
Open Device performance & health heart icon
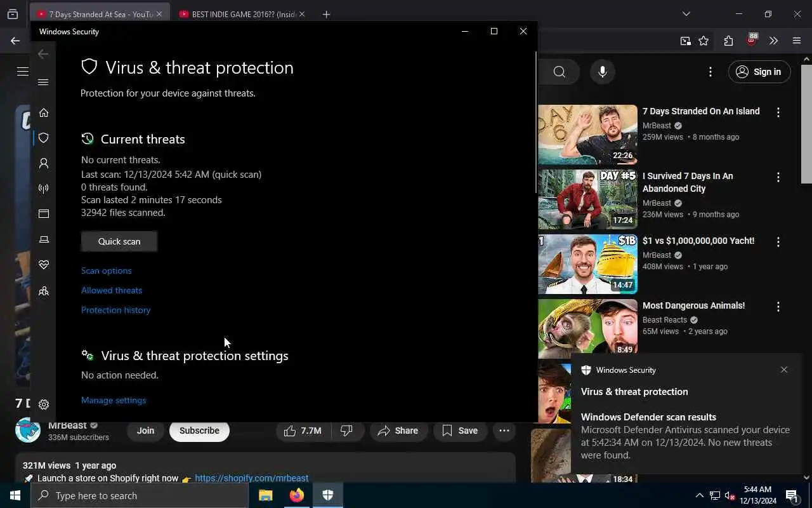(44, 265)
